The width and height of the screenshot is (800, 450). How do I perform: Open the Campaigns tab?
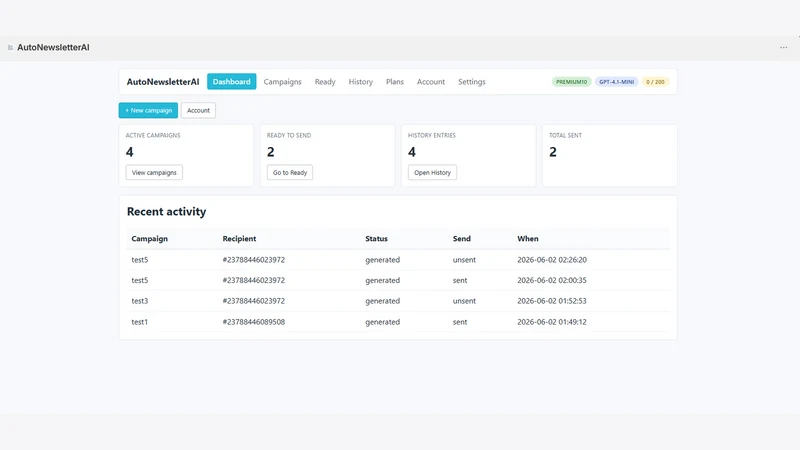pos(282,82)
